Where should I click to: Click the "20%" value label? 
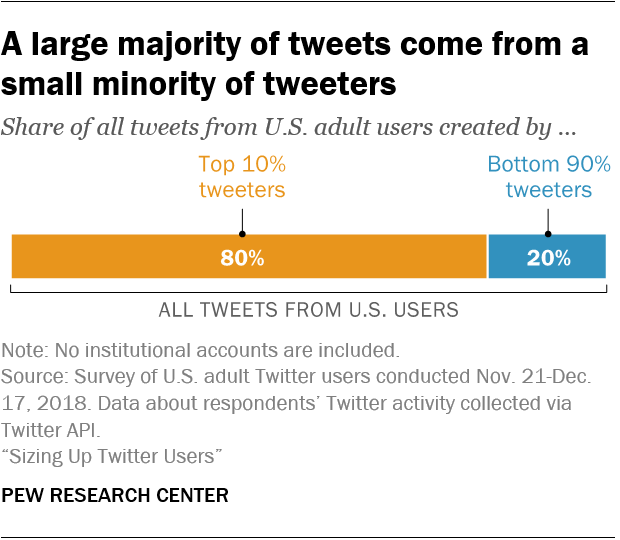click(549, 257)
